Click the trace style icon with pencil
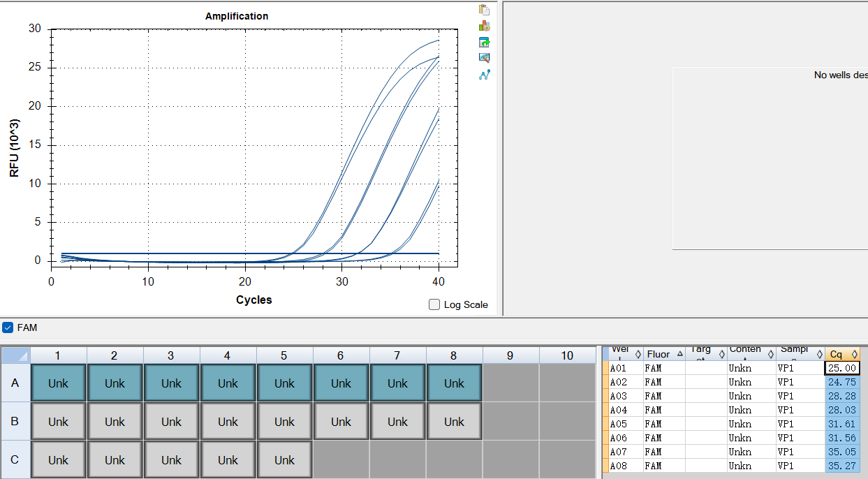868x479 pixels. click(484, 58)
